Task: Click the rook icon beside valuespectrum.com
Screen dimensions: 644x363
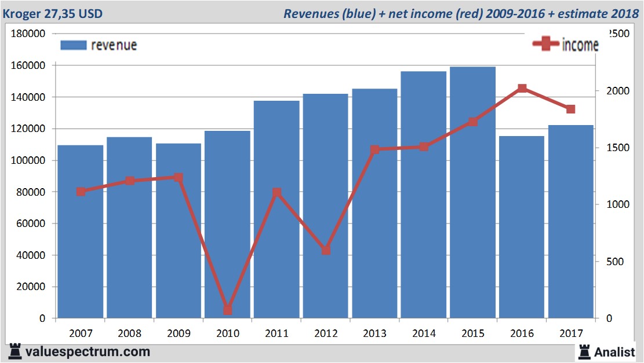Action: coord(15,351)
